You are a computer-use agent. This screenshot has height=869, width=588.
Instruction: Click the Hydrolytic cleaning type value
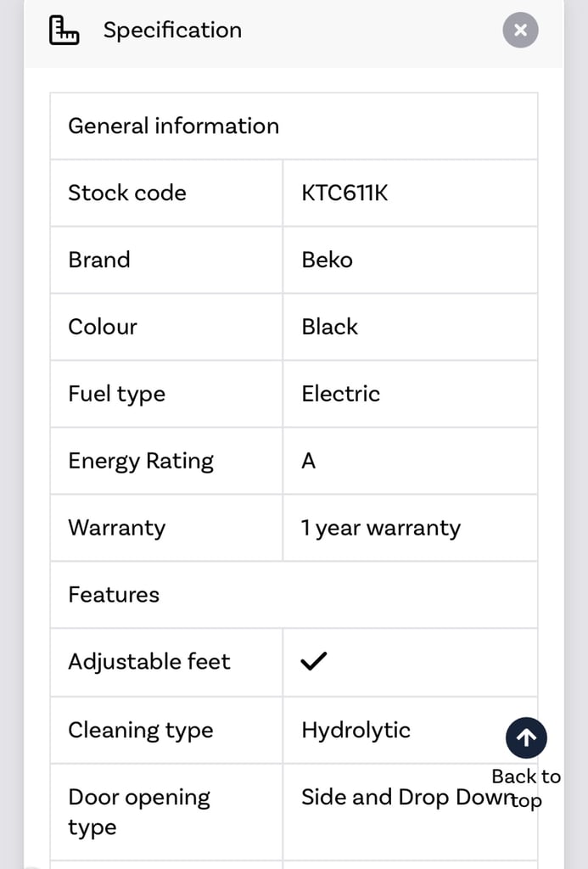(356, 731)
